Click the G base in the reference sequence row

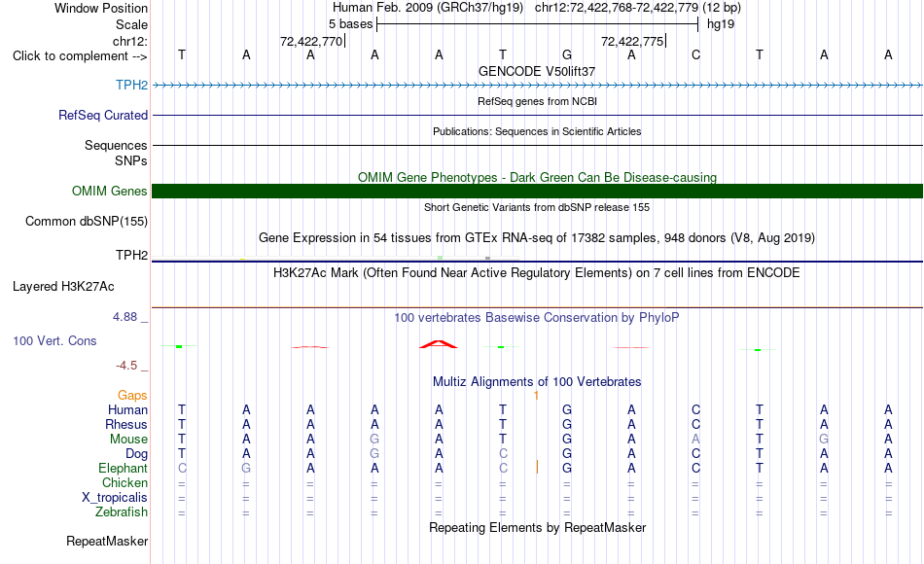pyautogui.click(x=567, y=54)
